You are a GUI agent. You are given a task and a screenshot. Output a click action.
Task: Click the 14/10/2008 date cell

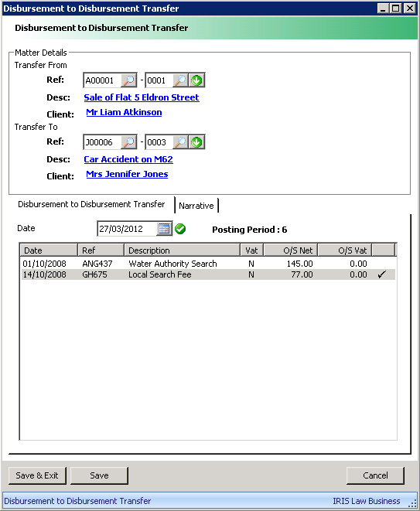44,274
